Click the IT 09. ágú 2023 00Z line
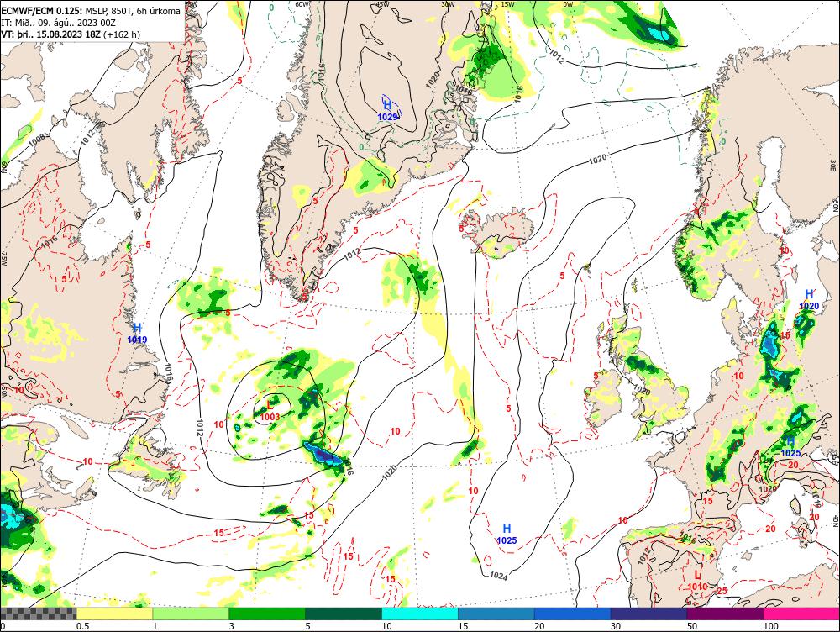840x632 pixels. point(59,23)
